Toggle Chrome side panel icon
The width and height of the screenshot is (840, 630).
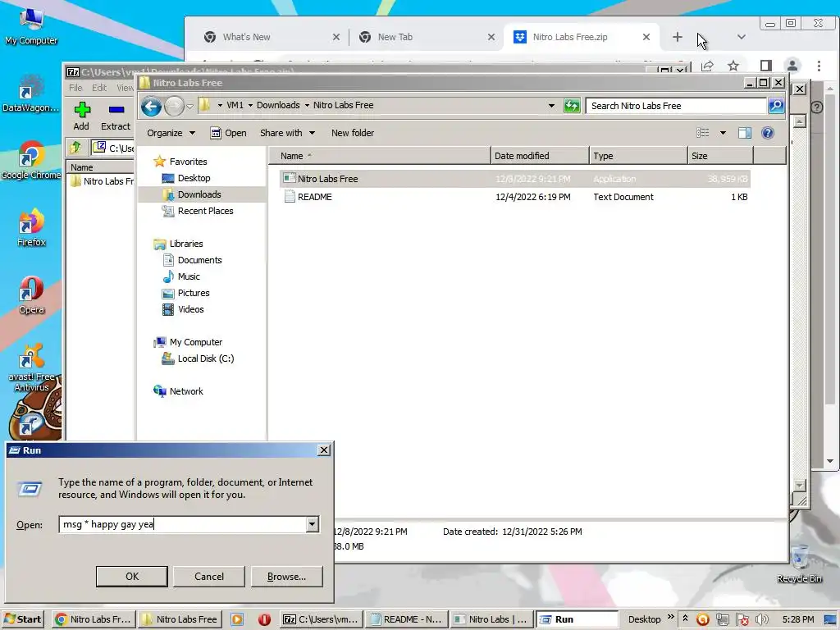coord(765,66)
